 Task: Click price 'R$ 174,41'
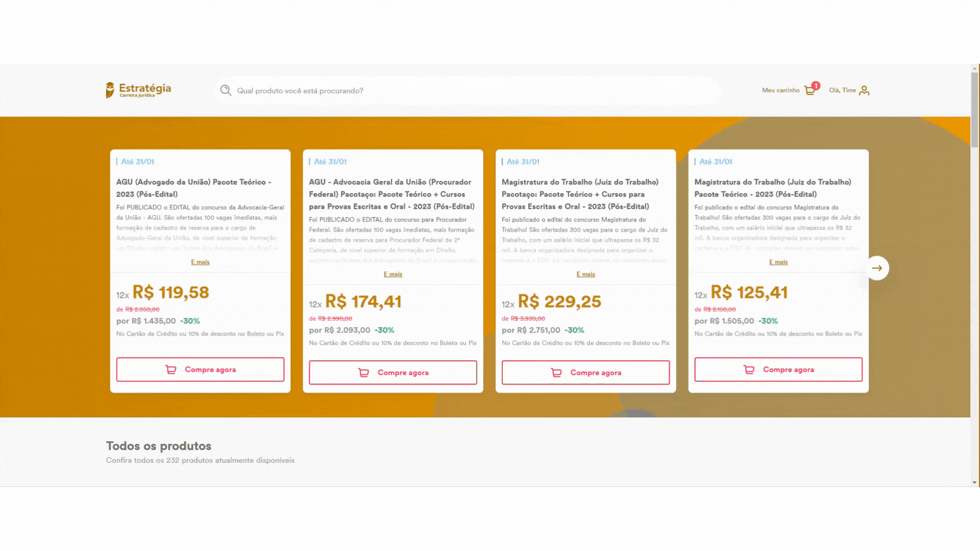click(363, 302)
